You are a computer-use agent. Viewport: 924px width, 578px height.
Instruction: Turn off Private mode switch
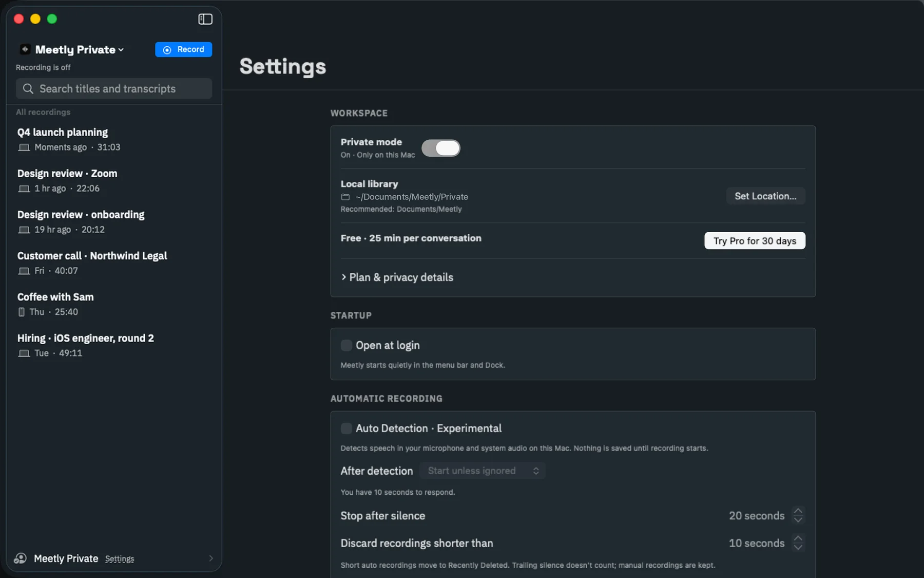[x=441, y=148]
